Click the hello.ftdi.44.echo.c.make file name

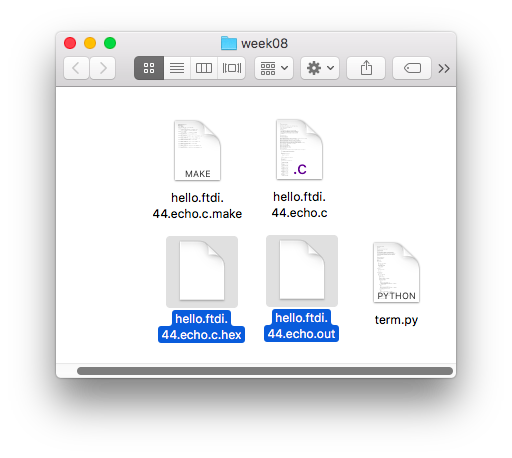(197, 206)
